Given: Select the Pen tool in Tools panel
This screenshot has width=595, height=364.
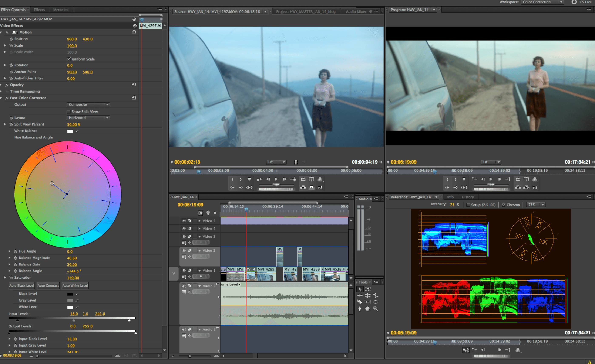Looking at the screenshot, I should [x=360, y=309].
